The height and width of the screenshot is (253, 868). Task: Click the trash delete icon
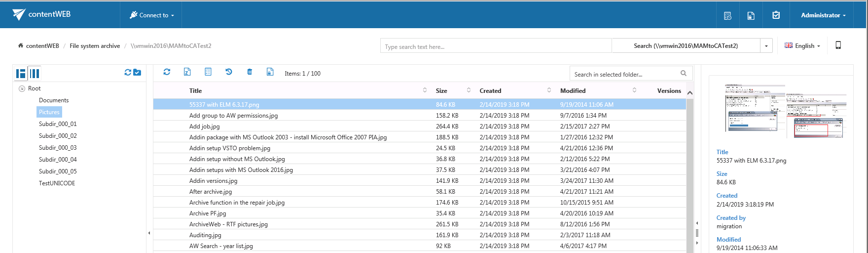click(250, 72)
